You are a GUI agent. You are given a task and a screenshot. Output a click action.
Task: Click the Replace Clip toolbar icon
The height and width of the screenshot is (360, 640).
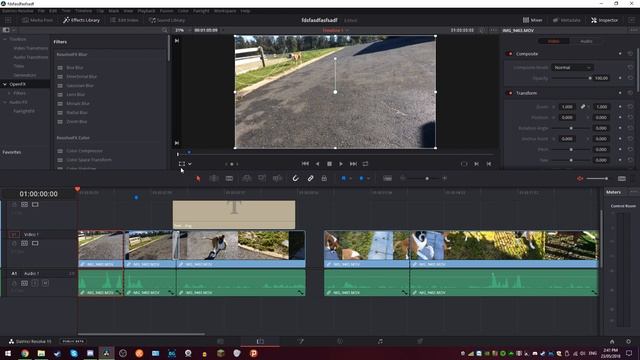pyautogui.click(x=277, y=178)
